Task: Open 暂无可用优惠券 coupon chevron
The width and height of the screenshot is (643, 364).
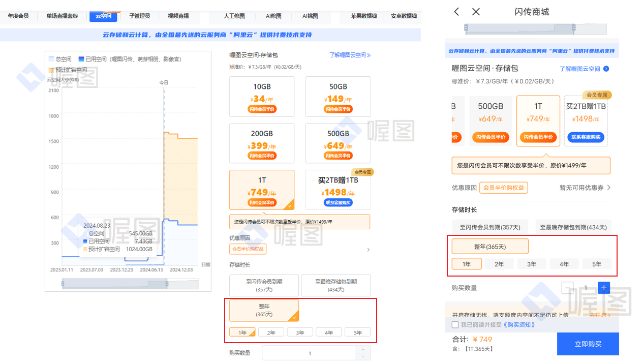Action: coord(609,188)
